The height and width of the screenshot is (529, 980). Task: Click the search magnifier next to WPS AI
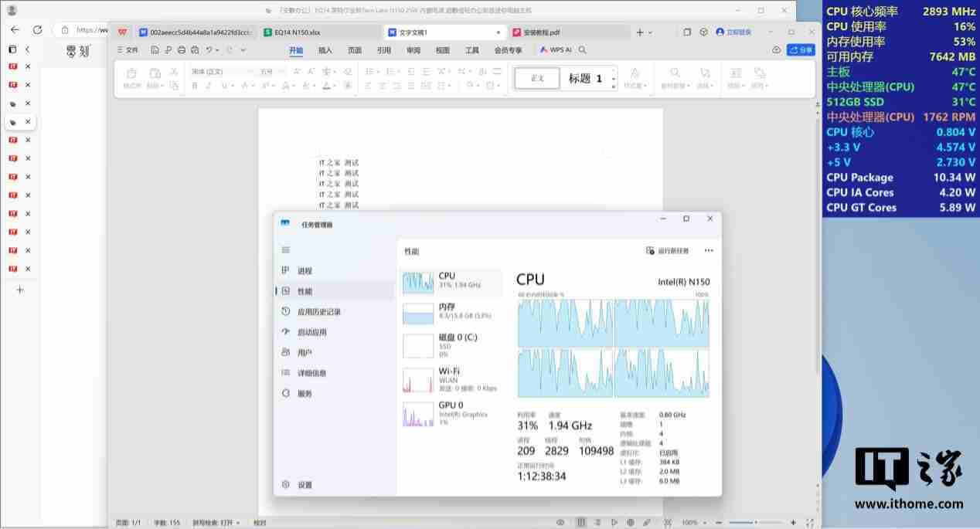pyautogui.click(x=583, y=49)
